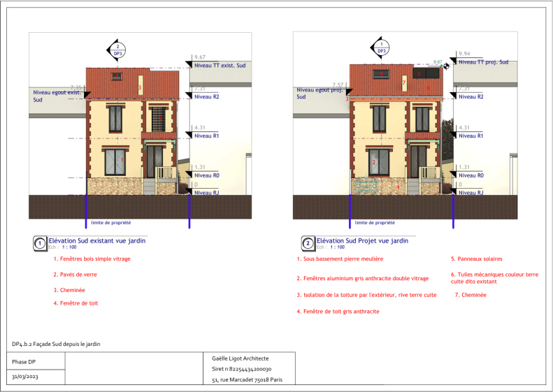The width and height of the screenshot is (553, 392).
Task: Click 'Niveau TT exist. Sud' label
Action: 220,66
